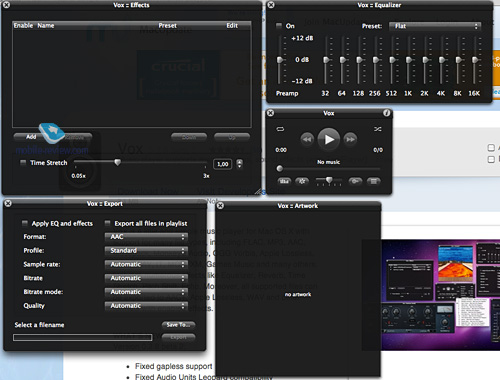The image size is (500, 380).
Task: Click the Up button in Effects window
Action: point(232,137)
